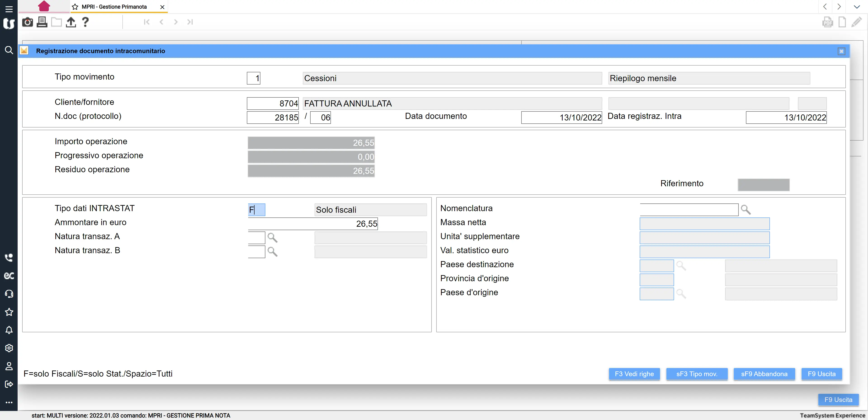Open Nomenclatura lookup magnifier
868x420 pixels.
tap(745, 210)
